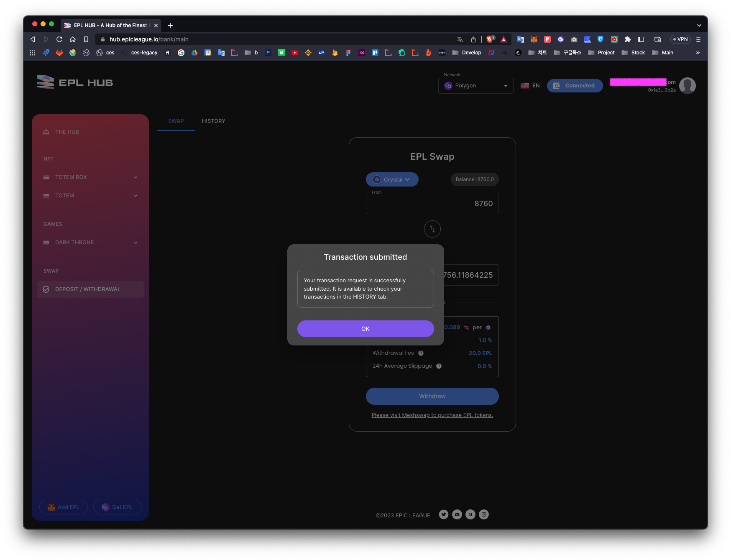This screenshot has width=731, height=560.
Task: Show more bookmarks with the double chevron
Action: coord(698,53)
